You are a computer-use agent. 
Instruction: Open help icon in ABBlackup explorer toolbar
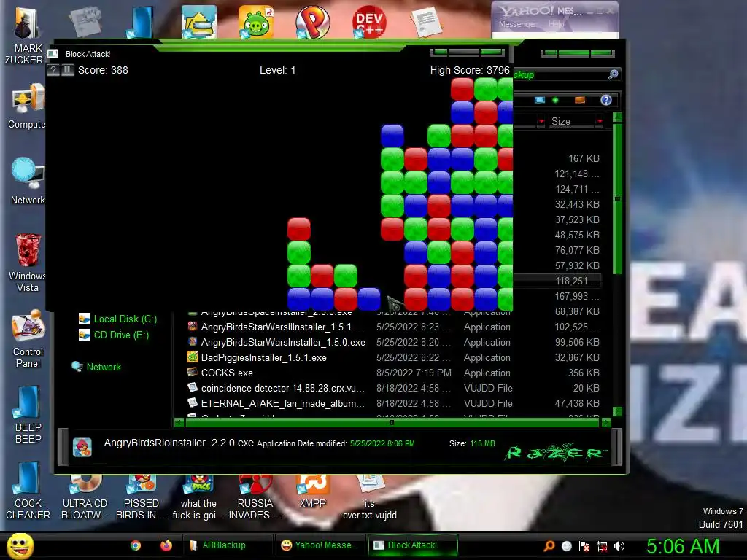click(606, 100)
